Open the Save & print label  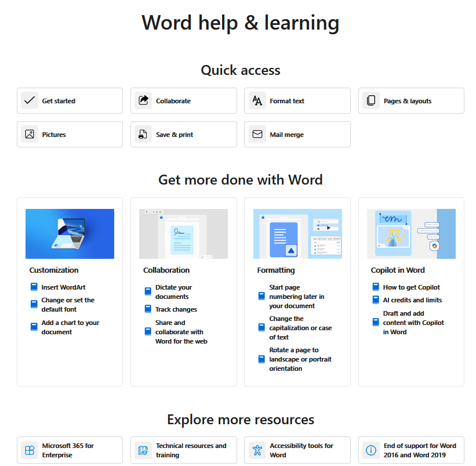175,135
